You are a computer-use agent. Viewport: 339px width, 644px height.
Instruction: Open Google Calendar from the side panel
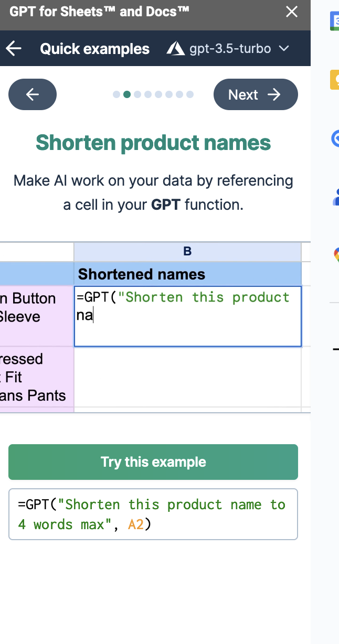point(335,21)
